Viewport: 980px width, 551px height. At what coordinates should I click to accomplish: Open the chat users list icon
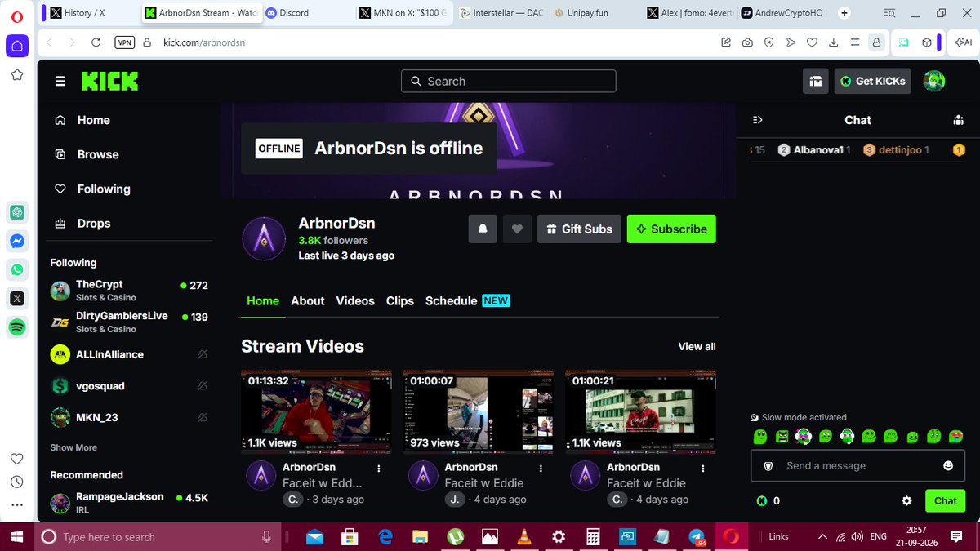point(958,120)
